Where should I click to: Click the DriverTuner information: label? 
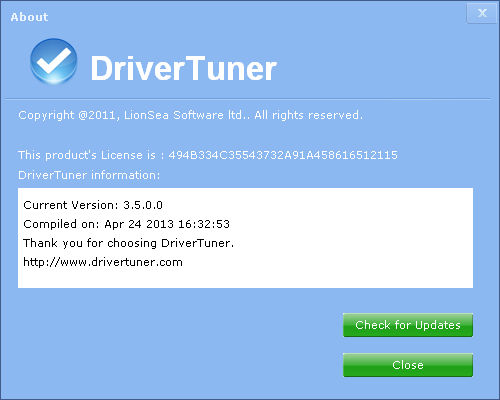(x=89, y=175)
